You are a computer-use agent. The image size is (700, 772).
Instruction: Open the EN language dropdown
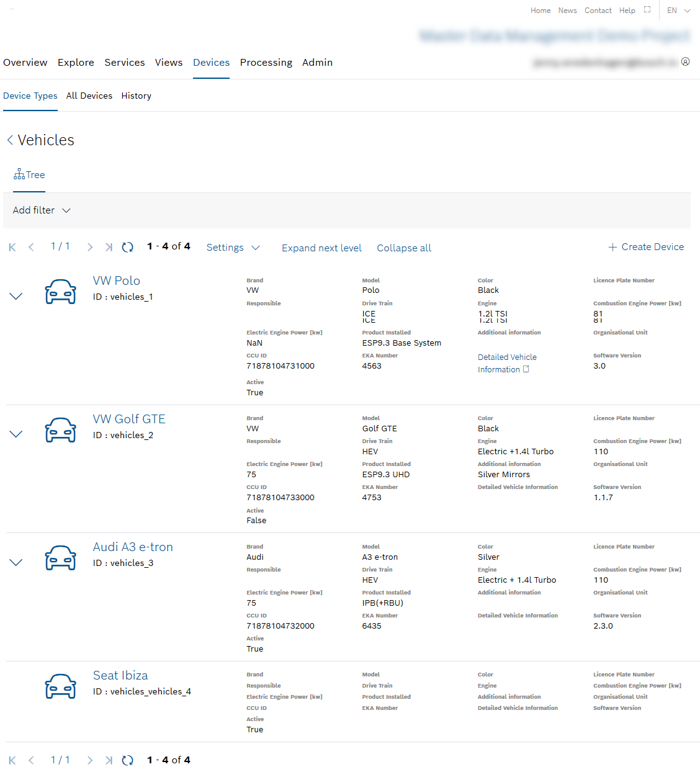click(678, 11)
